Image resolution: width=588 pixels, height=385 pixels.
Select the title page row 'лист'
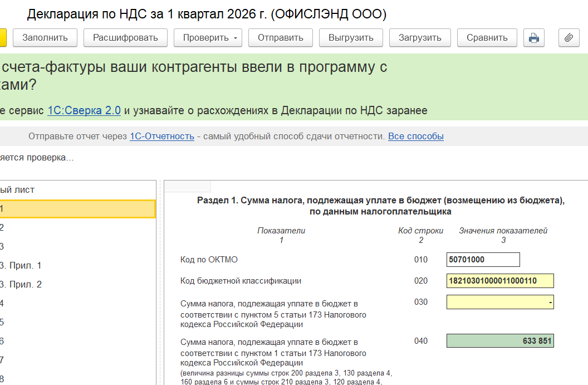[77, 190]
